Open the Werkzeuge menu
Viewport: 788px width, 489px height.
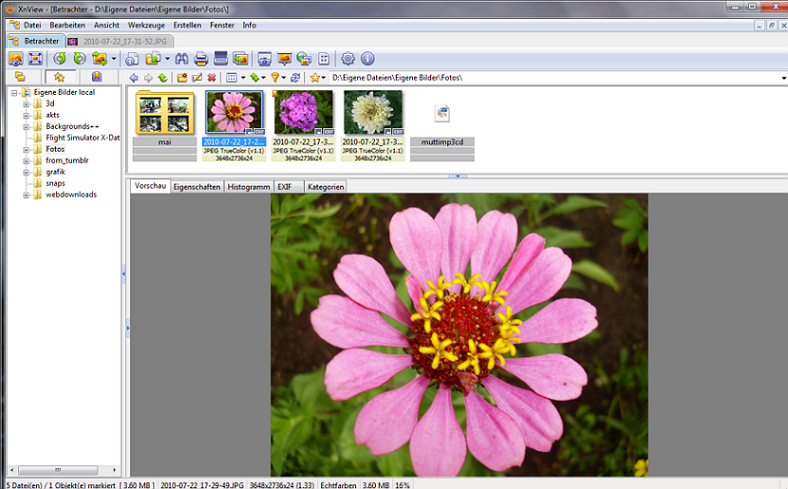click(x=146, y=24)
